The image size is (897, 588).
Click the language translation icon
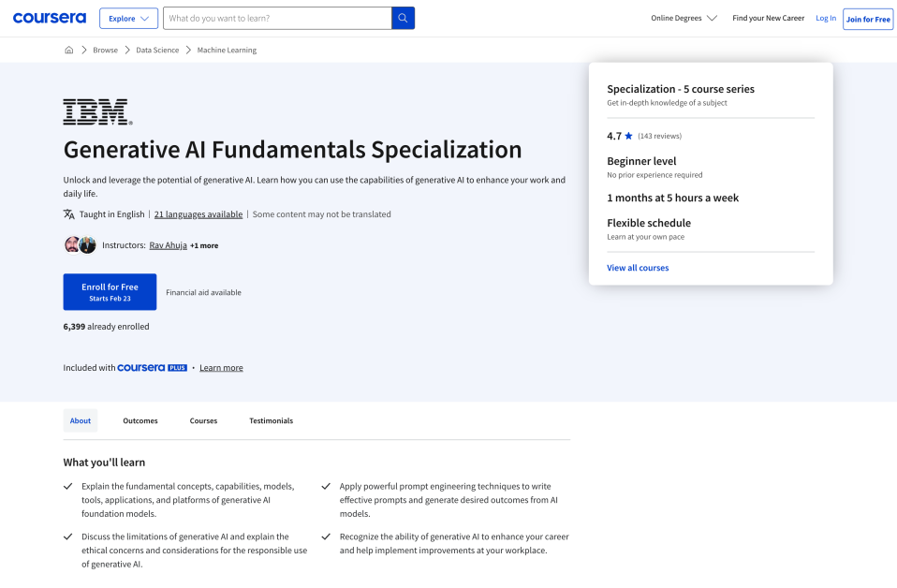click(69, 213)
